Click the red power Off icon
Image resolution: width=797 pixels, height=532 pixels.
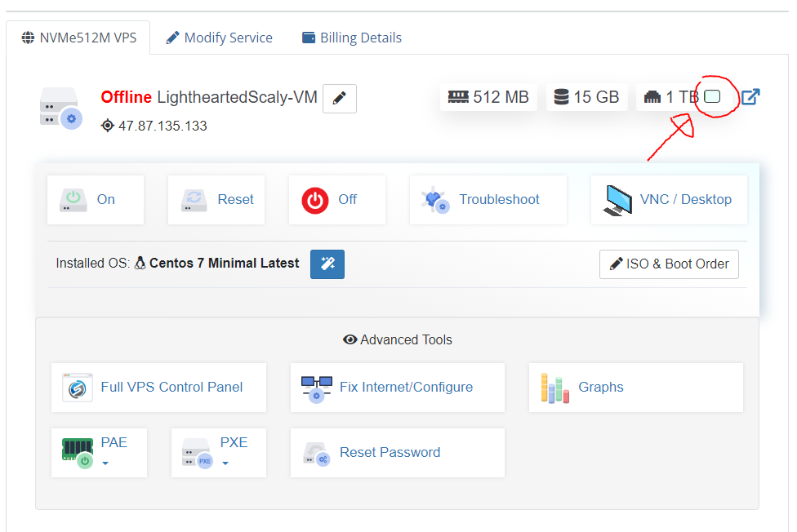(x=315, y=200)
